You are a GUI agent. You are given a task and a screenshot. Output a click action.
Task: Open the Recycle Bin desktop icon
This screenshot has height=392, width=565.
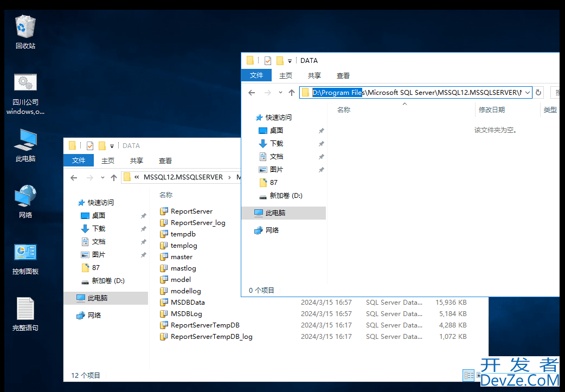click(25, 31)
